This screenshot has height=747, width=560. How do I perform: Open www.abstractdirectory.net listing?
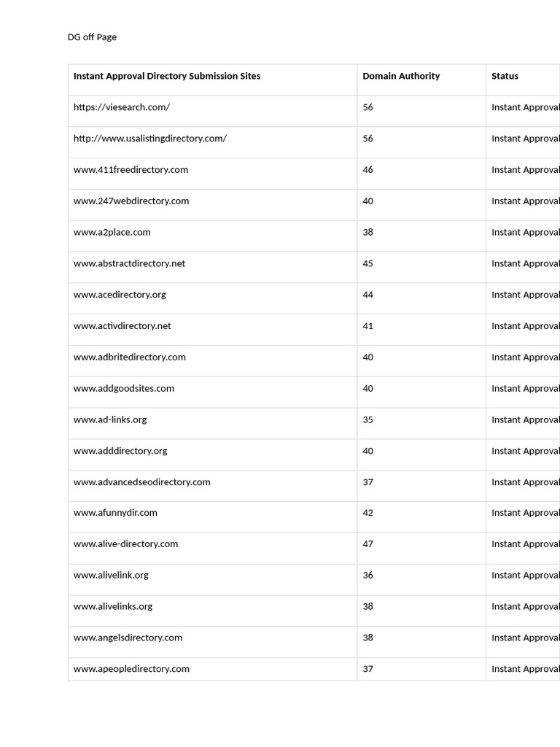click(129, 263)
